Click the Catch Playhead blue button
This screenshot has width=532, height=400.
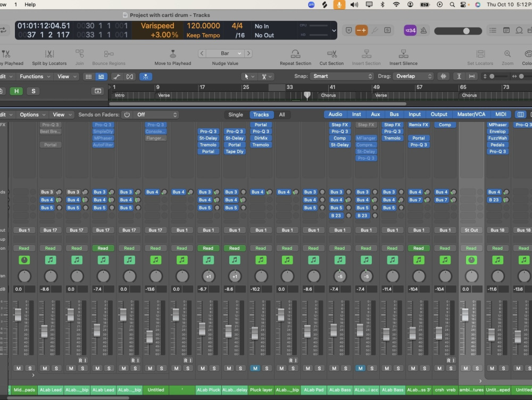(146, 77)
